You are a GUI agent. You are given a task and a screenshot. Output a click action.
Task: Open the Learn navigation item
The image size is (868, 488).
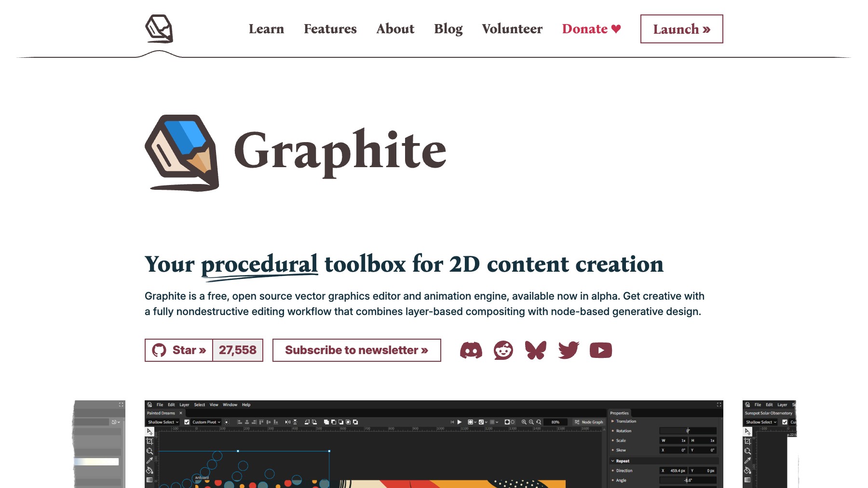click(267, 29)
